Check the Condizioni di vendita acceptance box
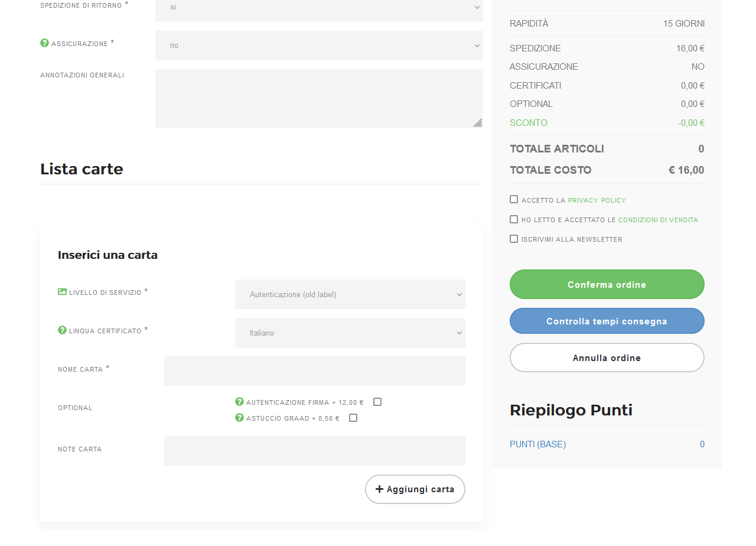756x546 pixels. pos(514,219)
